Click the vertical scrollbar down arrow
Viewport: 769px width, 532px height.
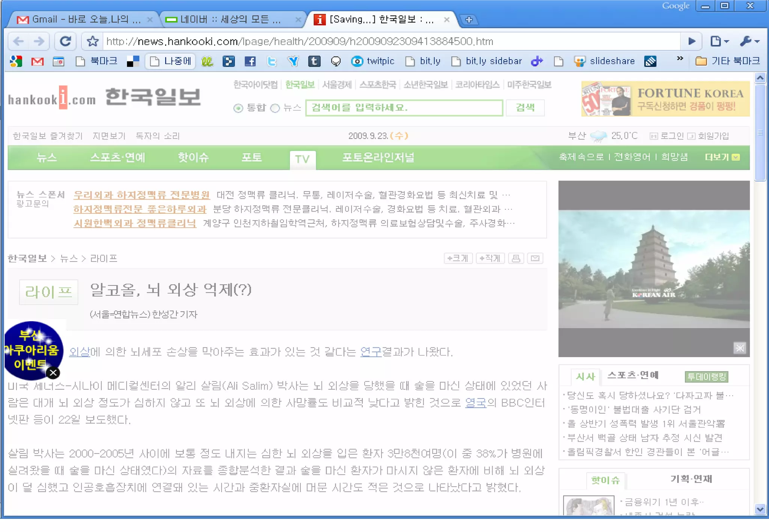click(x=760, y=509)
